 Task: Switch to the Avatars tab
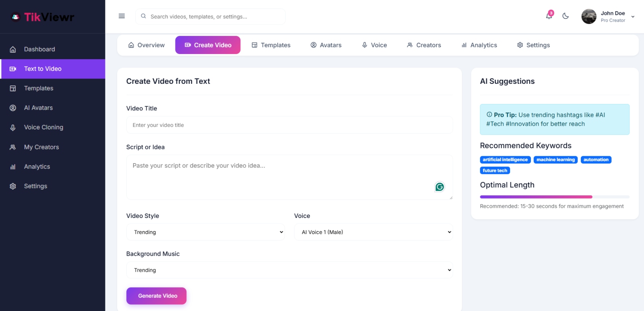(x=326, y=45)
